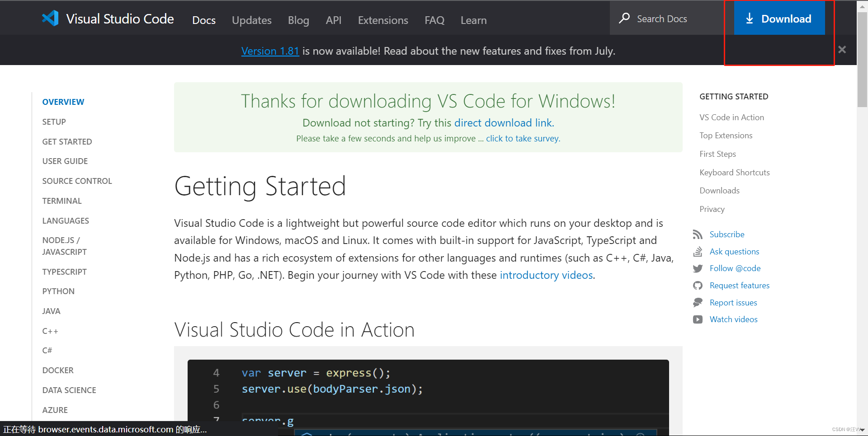The height and width of the screenshot is (436, 868).
Task: Click the search magnifier icon
Action: coord(624,18)
